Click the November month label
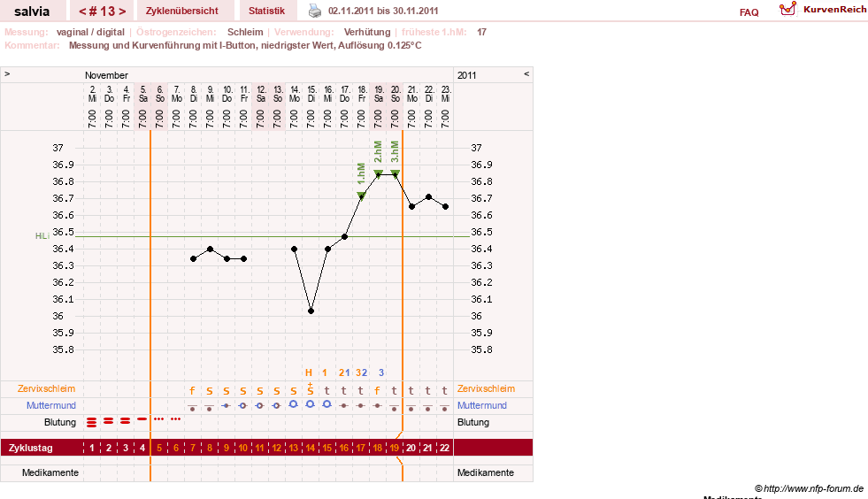The width and height of the screenshot is (868, 499). coord(106,75)
